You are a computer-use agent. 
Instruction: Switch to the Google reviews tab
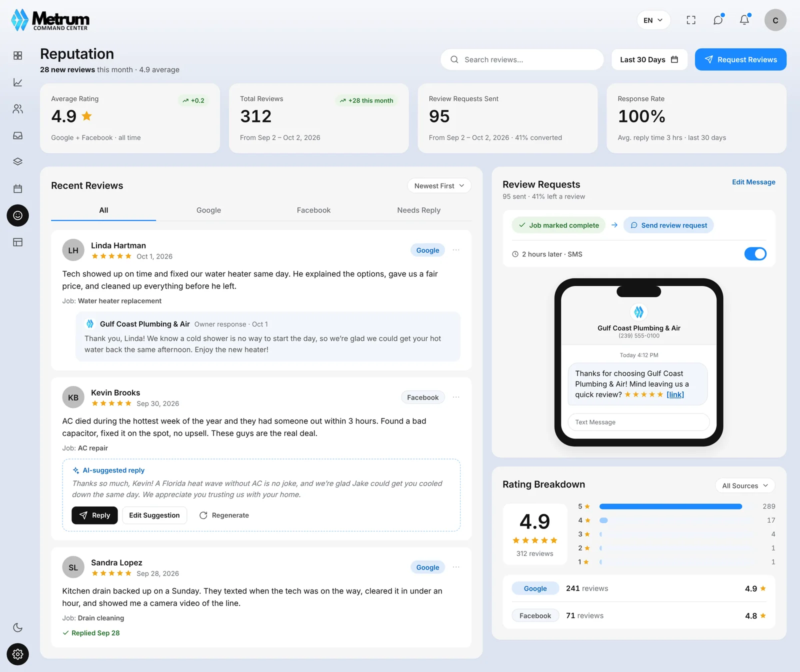(208, 210)
